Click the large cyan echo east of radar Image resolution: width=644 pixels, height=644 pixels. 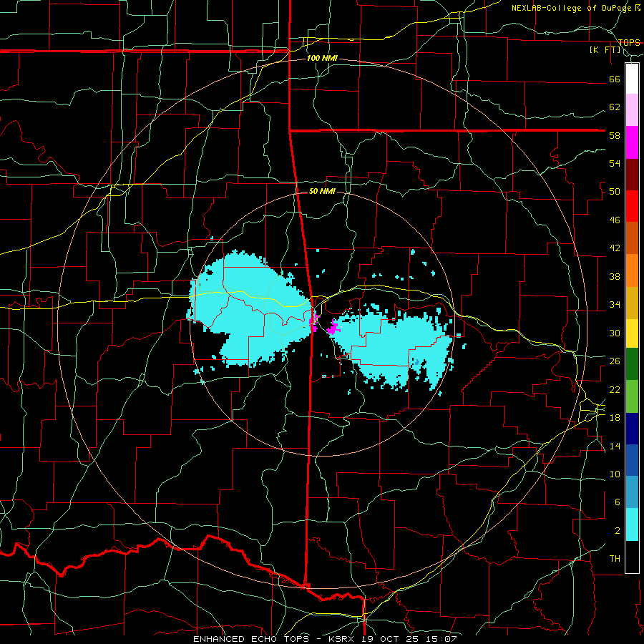390,347
